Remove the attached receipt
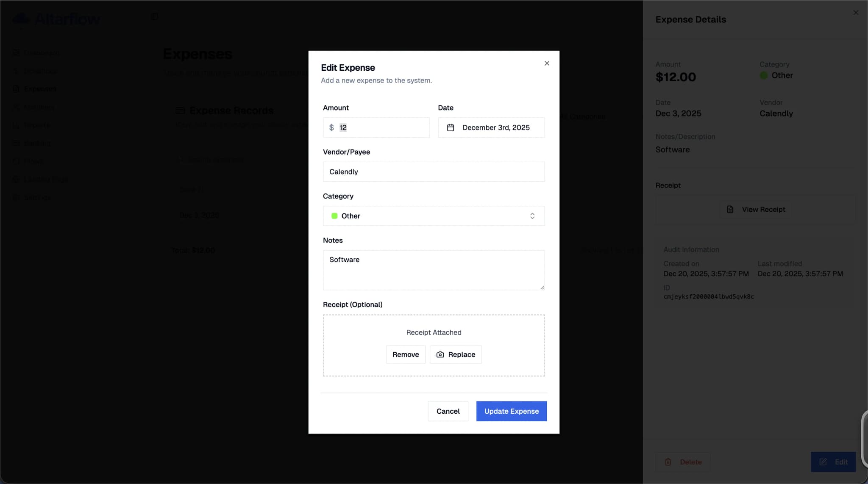 (x=406, y=355)
